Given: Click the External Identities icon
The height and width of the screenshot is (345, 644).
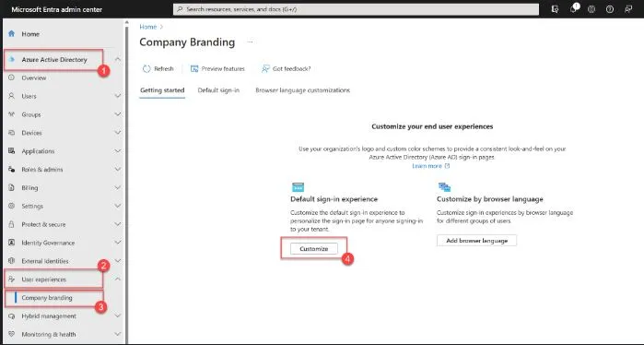Looking at the screenshot, I should click(11, 261).
